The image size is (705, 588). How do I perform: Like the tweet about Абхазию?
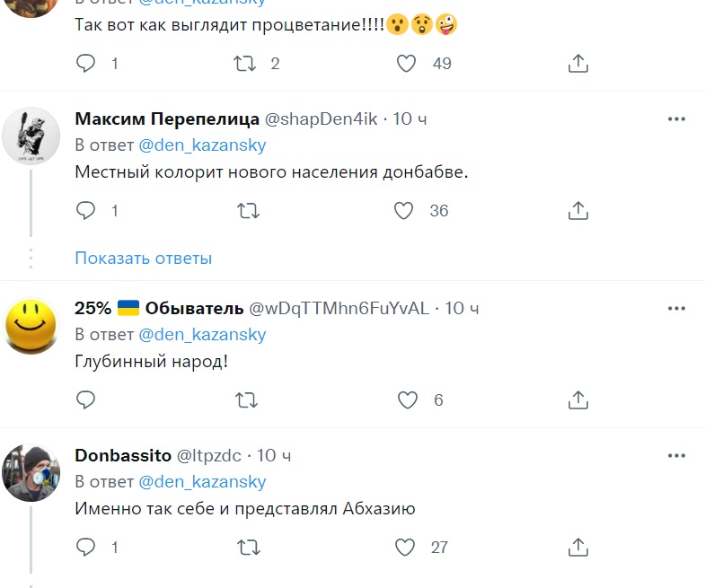[x=404, y=547]
